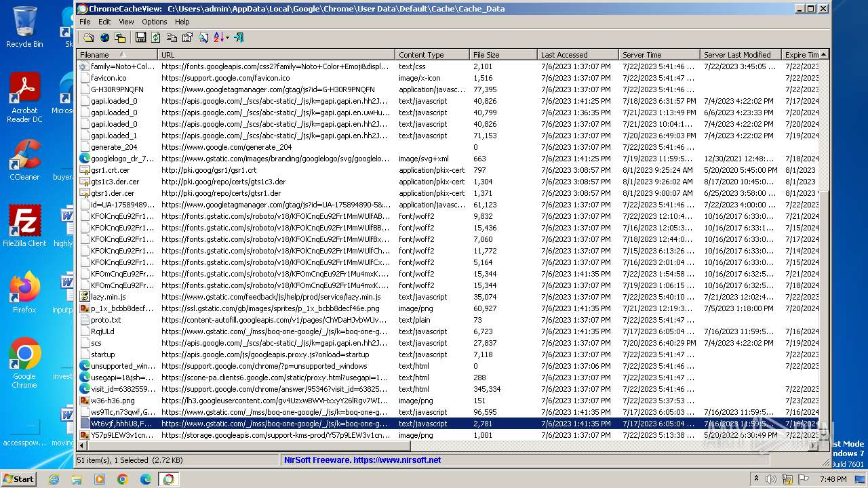Click the p_1x_bcbb8decf image file icon
This screenshot has height=488, width=868.
[85, 308]
